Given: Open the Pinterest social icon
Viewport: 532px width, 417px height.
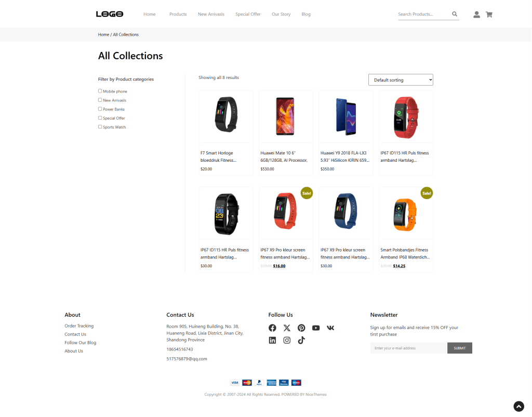Looking at the screenshot, I should [x=301, y=328].
